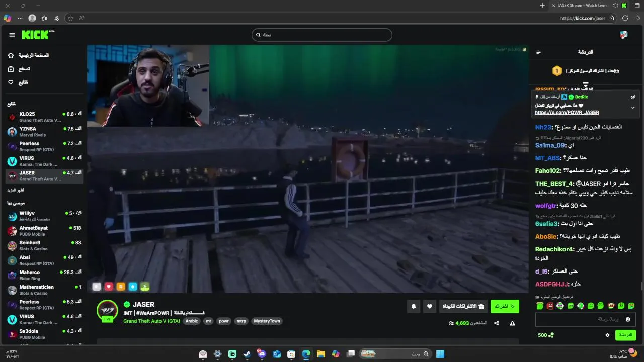Click the JASER video player
This screenshot has width=644, height=362.
point(308,169)
